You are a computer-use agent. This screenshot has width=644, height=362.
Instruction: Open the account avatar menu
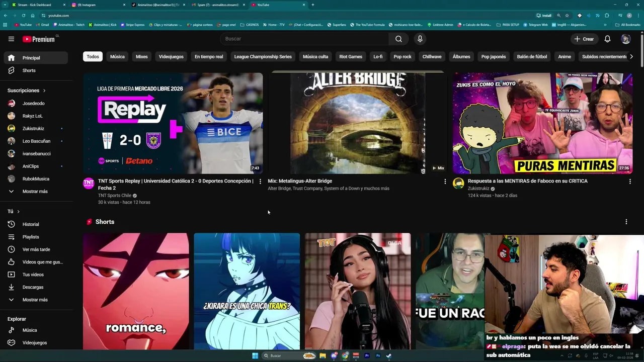click(625, 39)
